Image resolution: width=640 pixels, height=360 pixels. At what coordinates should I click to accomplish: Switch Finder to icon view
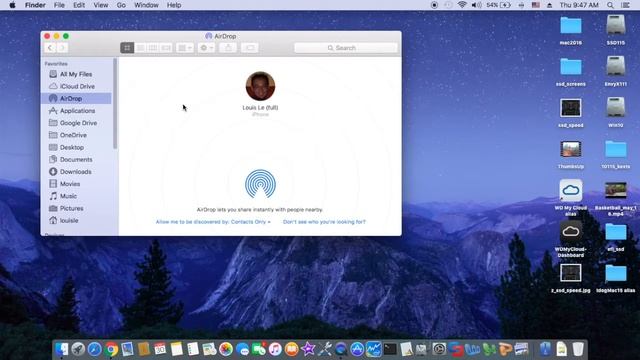pyautogui.click(x=127, y=48)
